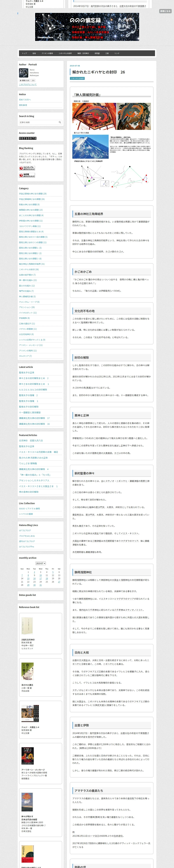Select calendar day 31 in monthly archive

pos(41,585)
